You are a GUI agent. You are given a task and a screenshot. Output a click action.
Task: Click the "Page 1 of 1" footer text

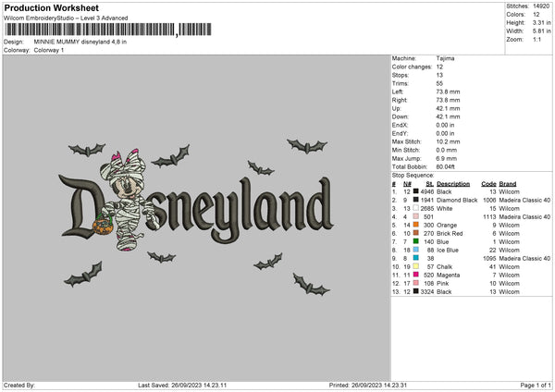point(536,385)
